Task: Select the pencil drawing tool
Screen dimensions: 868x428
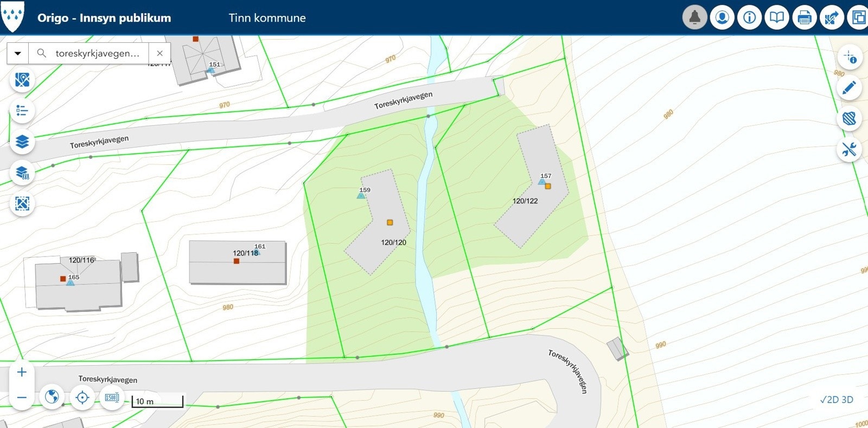Action: click(x=850, y=87)
